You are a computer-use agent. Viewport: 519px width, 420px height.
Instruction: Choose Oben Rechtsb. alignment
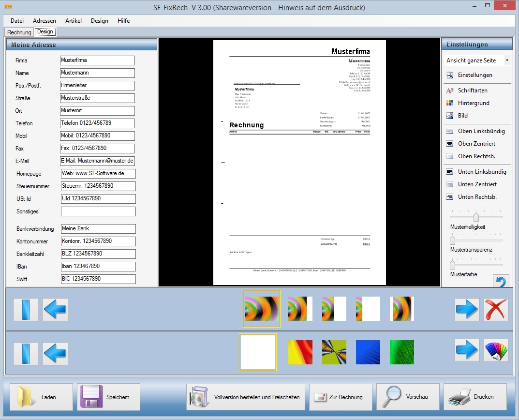[471, 156]
